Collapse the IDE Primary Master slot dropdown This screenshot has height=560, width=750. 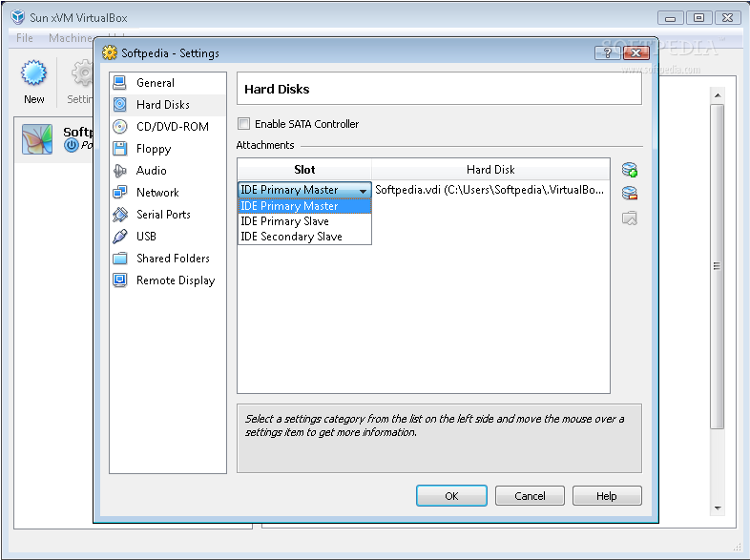363,191
